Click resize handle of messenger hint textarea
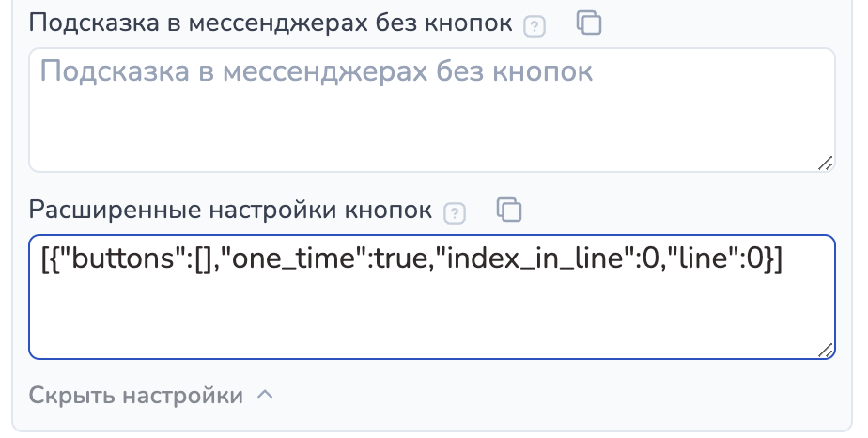Image resolution: width=868 pixels, height=438 pixels. [825, 163]
